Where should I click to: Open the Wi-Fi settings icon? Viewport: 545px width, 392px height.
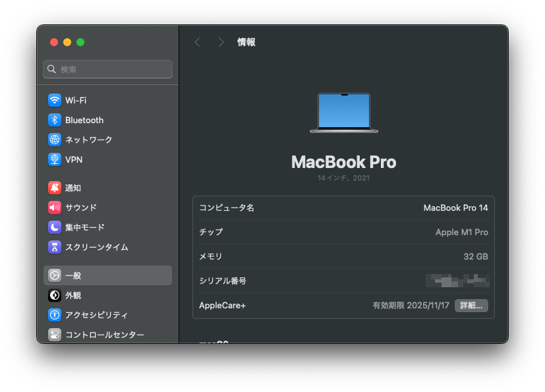(55, 100)
